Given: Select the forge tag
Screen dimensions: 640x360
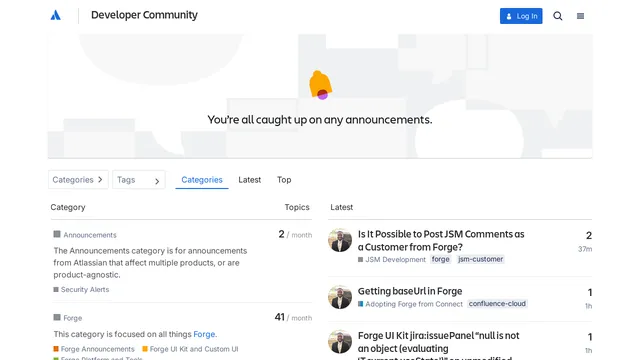Looking at the screenshot, I should coord(440,259).
